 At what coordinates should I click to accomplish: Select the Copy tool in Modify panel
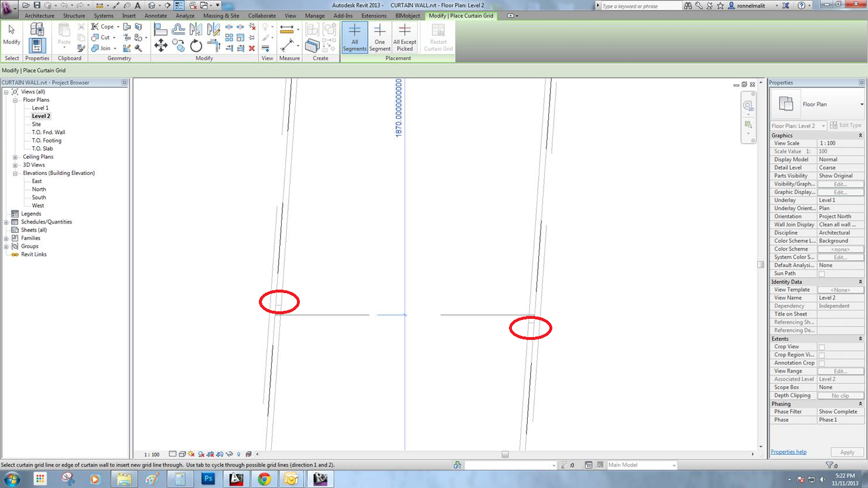pyautogui.click(x=178, y=45)
